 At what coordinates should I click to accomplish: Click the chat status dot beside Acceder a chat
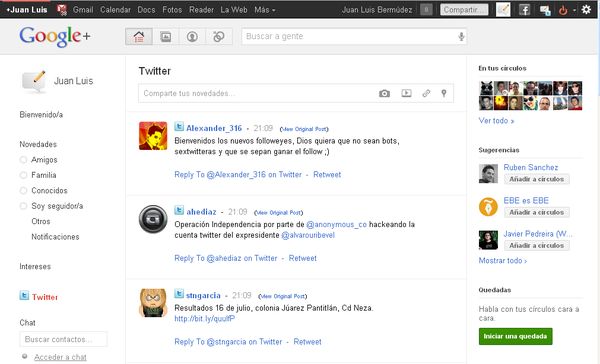point(24,356)
